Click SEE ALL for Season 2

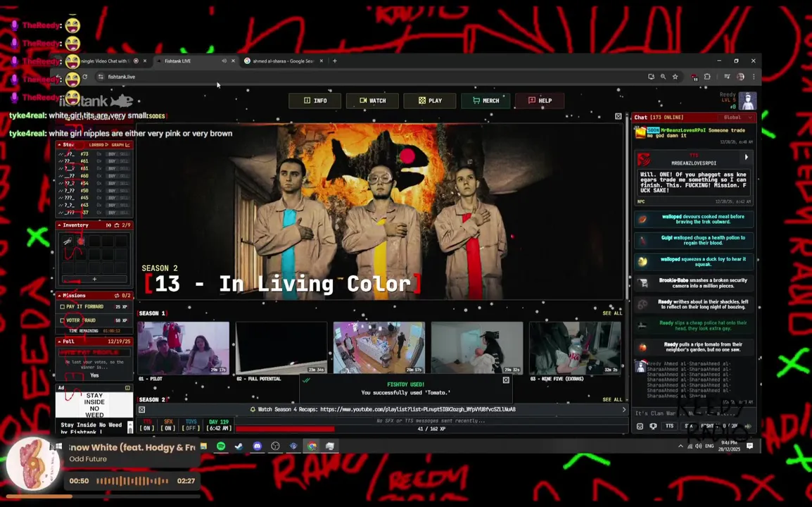pos(612,400)
